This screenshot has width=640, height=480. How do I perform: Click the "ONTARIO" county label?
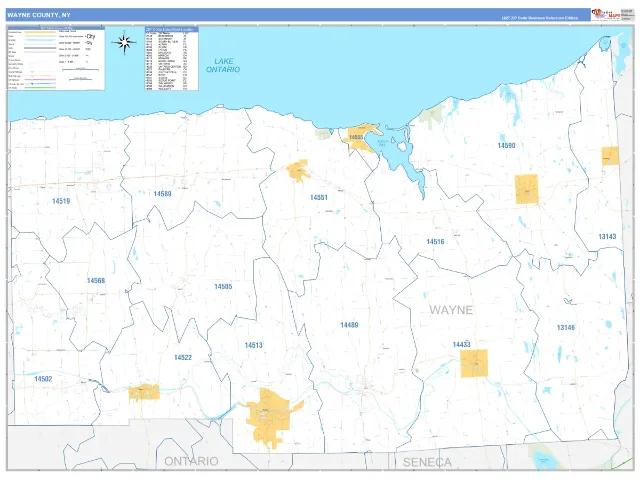click(191, 461)
